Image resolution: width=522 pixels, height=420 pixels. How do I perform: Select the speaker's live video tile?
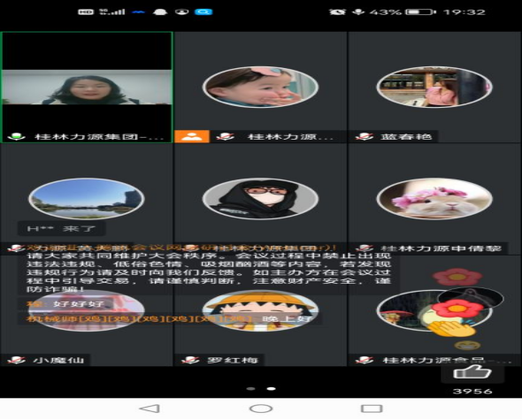pyautogui.click(x=87, y=88)
